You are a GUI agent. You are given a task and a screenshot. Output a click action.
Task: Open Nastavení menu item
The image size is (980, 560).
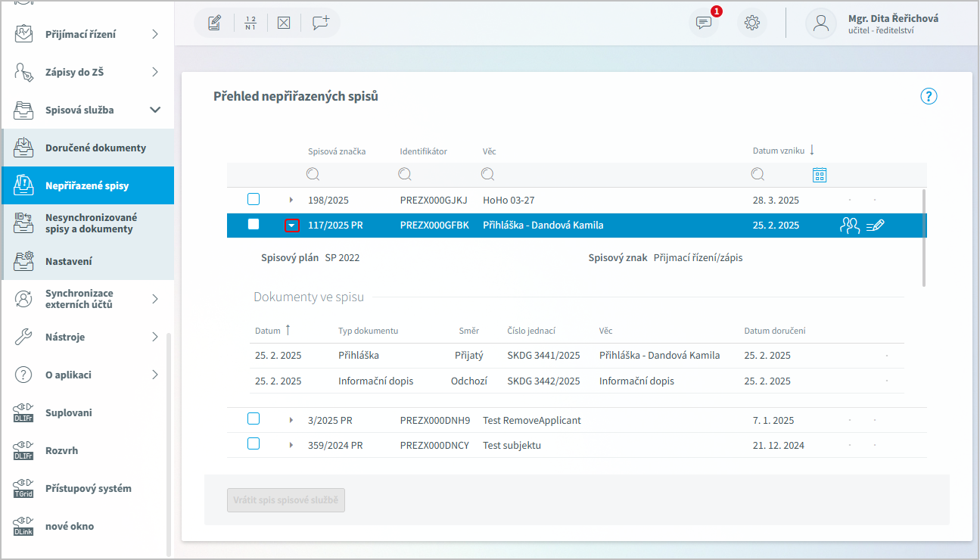tap(87, 261)
